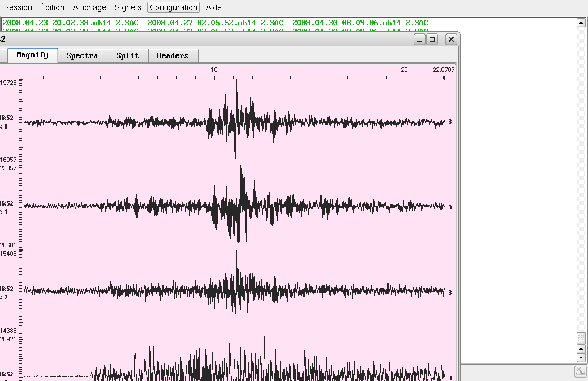Switch to the Headers tab
Viewport: 588px width, 381px height.
point(173,55)
